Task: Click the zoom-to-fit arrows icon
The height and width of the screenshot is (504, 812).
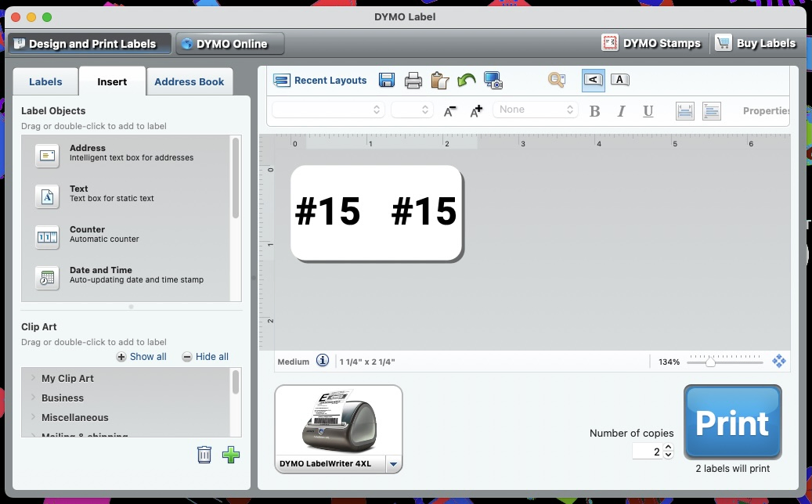Action: pyautogui.click(x=779, y=362)
